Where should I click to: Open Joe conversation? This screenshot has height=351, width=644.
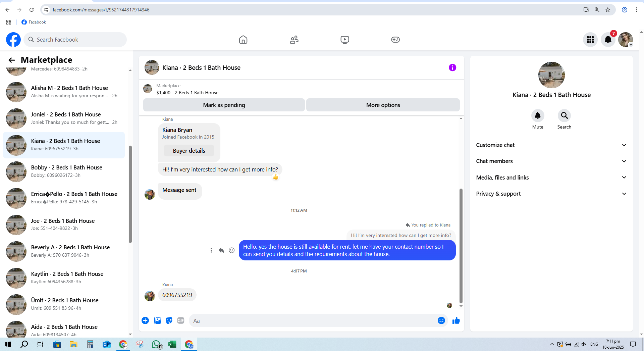click(64, 224)
